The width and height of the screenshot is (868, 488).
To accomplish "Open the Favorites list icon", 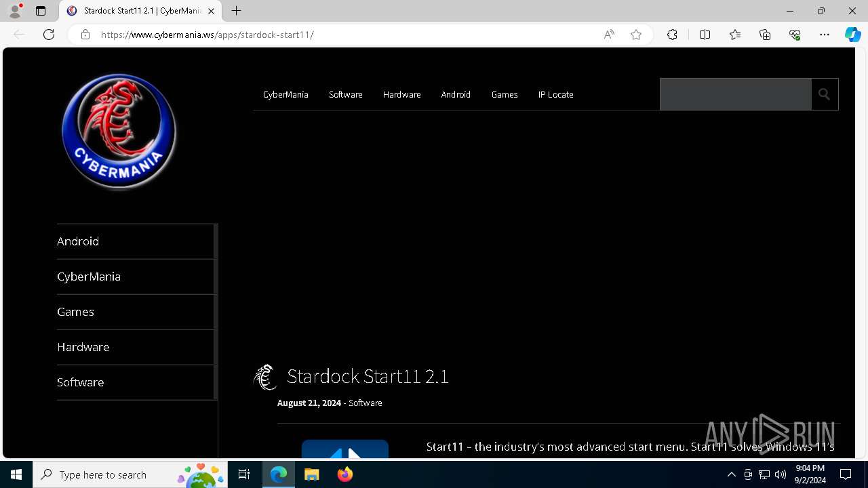I will 735,35.
